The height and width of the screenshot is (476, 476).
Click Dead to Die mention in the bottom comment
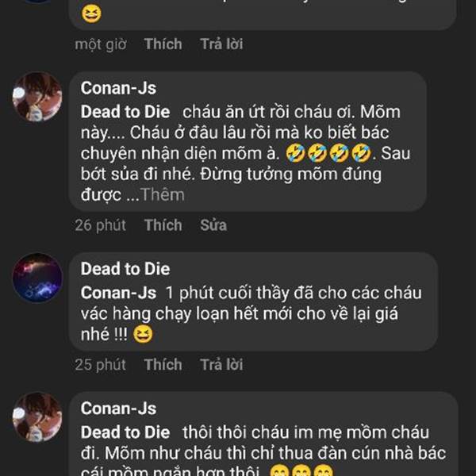(x=125, y=432)
